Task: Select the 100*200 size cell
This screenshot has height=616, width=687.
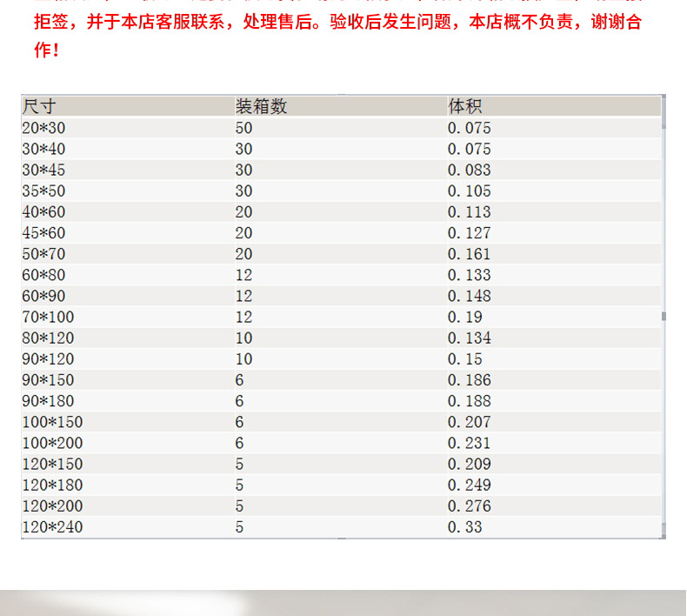Action: tap(52, 443)
